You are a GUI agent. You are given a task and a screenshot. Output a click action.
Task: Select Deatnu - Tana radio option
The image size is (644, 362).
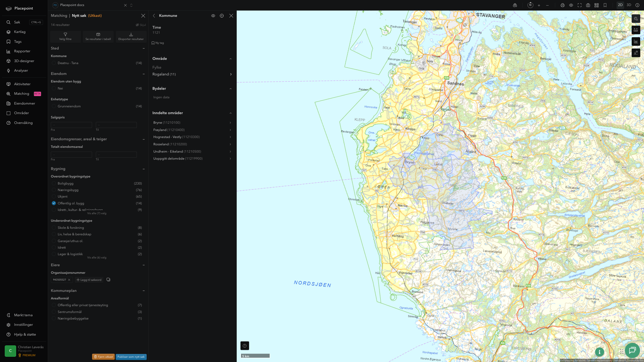(x=54, y=63)
